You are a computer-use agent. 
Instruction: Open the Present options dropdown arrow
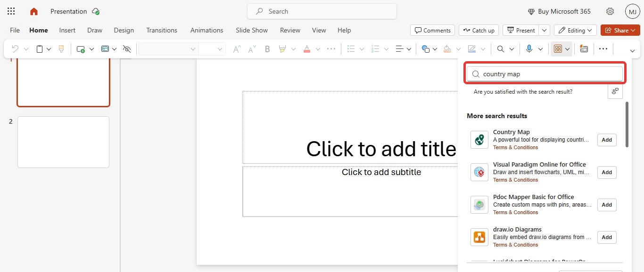pos(545,30)
